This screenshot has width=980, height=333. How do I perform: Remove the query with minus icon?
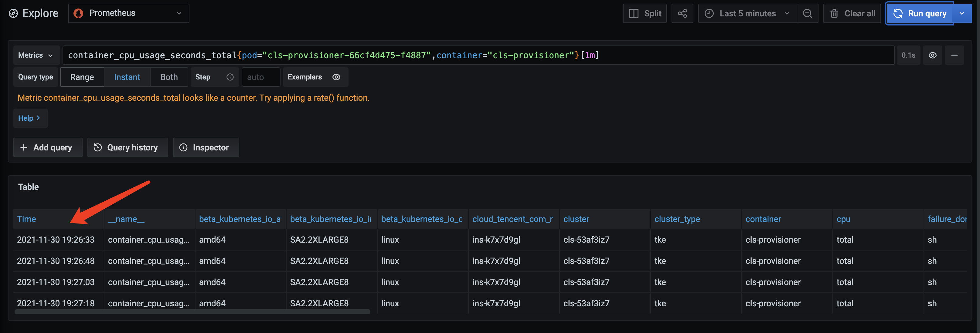pos(954,55)
